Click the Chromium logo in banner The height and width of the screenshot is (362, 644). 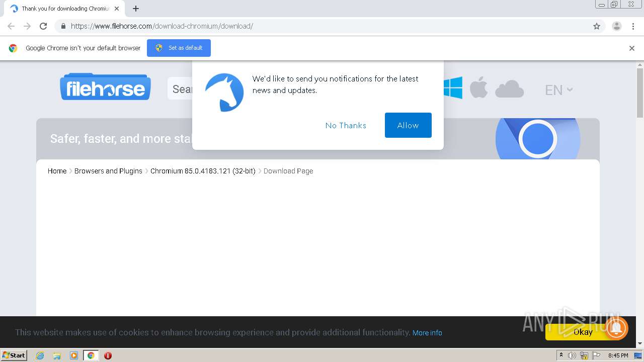click(x=537, y=139)
